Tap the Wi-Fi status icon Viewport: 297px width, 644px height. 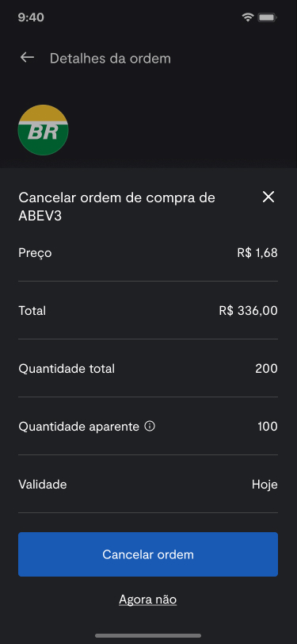[248, 17]
